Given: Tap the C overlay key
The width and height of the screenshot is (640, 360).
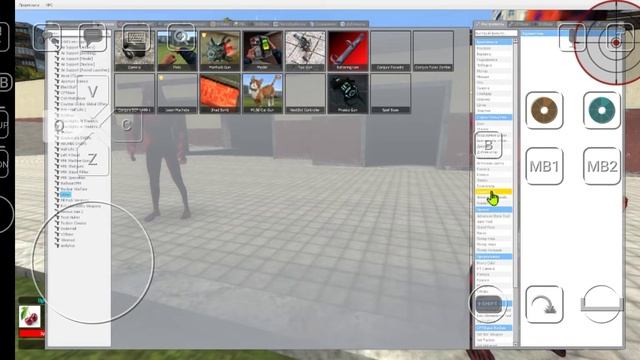Looking at the screenshot, I should click(127, 125).
